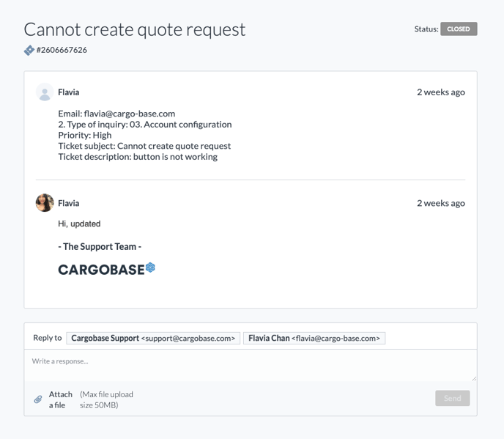Send the reply with the Send button
Image resolution: width=504 pixels, height=439 pixels.
(x=452, y=398)
